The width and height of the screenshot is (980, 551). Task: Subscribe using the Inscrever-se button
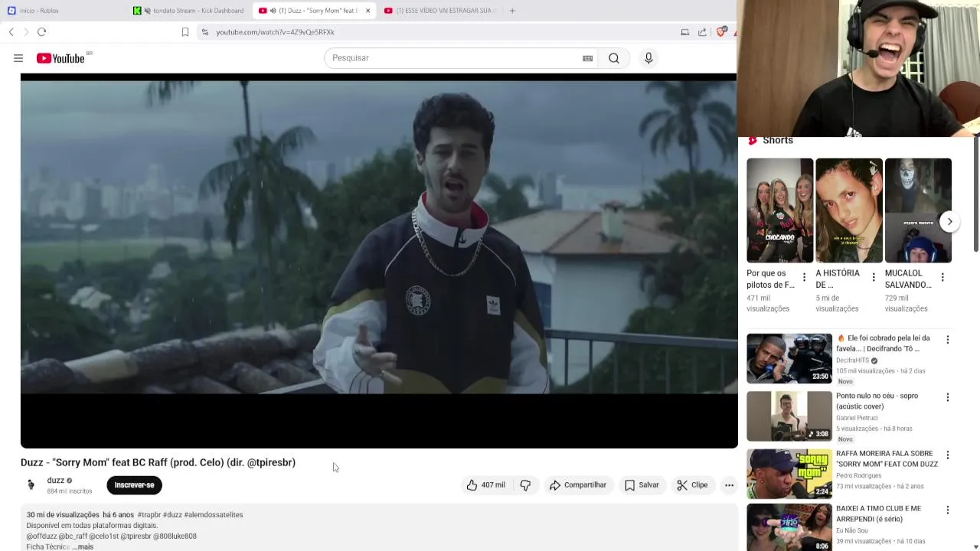pyautogui.click(x=134, y=485)
